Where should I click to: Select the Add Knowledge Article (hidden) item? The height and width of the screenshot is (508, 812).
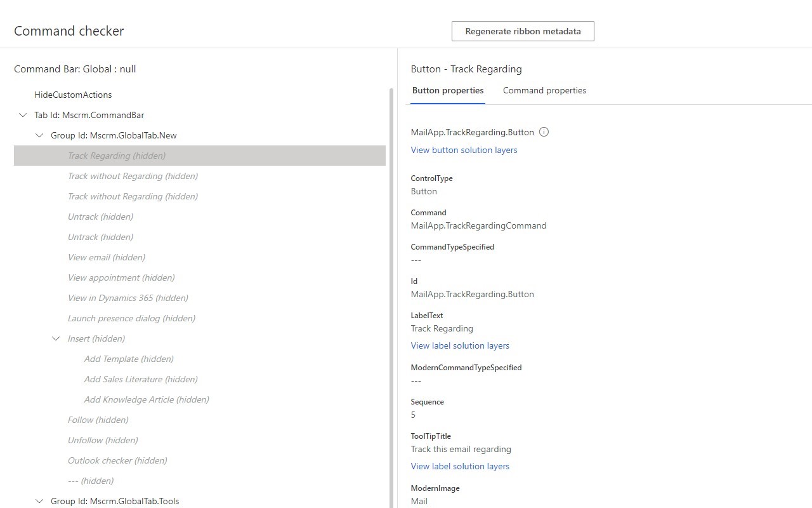[146, 399]
